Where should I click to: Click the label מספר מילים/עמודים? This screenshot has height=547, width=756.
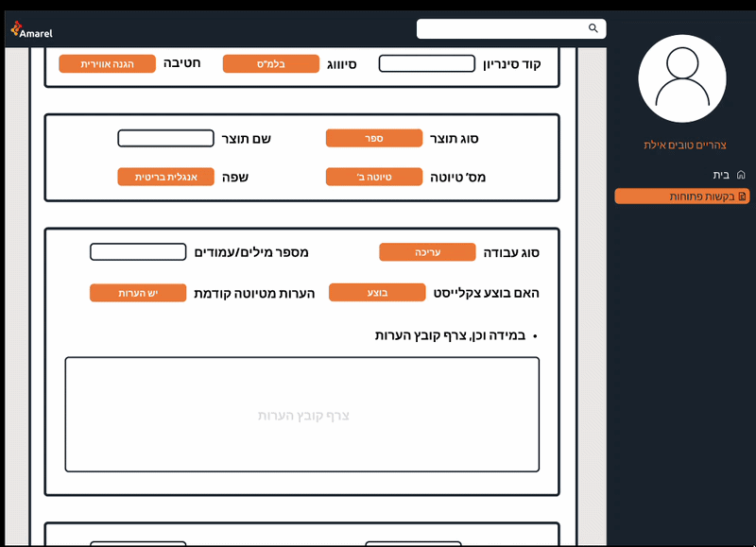pos(251,252)
